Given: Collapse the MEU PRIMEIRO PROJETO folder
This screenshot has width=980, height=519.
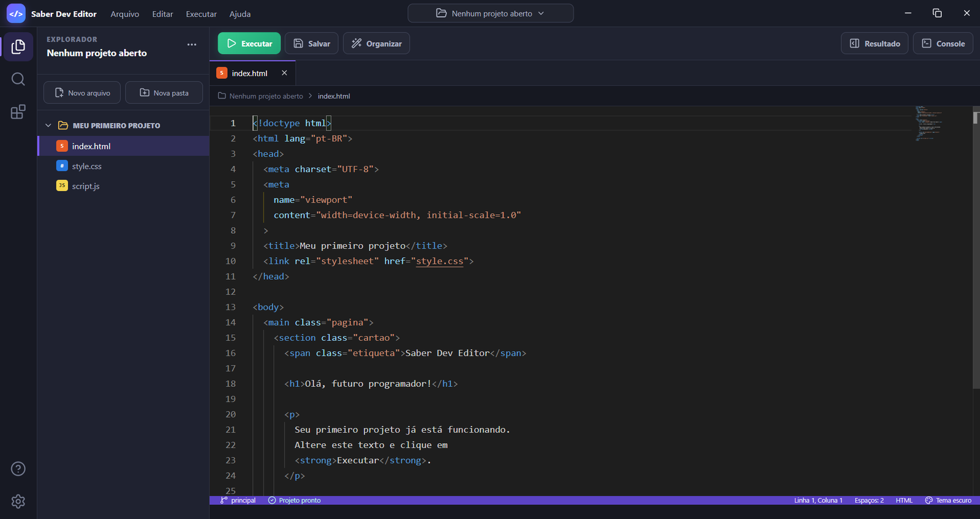Looking at the screenshot, I should click(48, 125).
